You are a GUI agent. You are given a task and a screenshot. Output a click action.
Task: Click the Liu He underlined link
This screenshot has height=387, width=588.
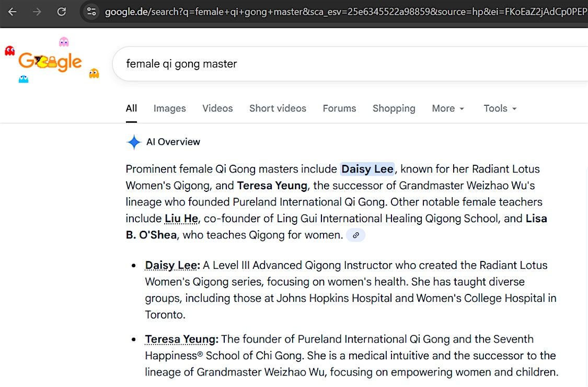(x=181, y=219)
